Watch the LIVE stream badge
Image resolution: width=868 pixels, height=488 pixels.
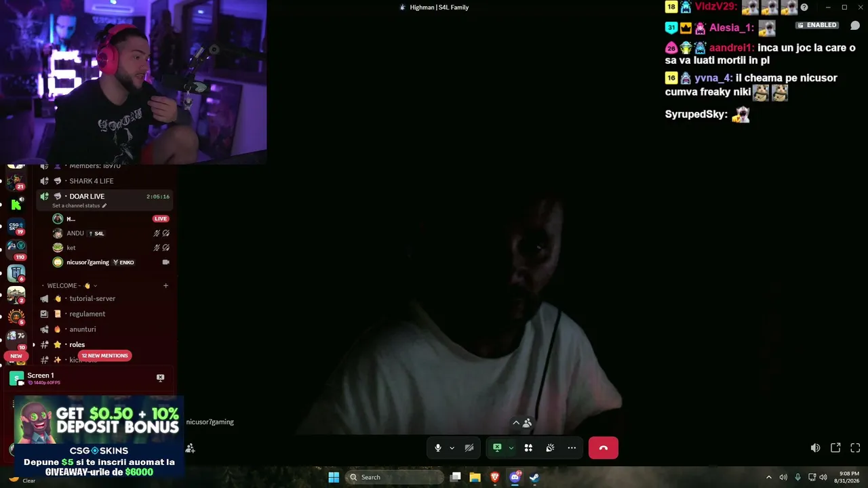click(161, 219)
